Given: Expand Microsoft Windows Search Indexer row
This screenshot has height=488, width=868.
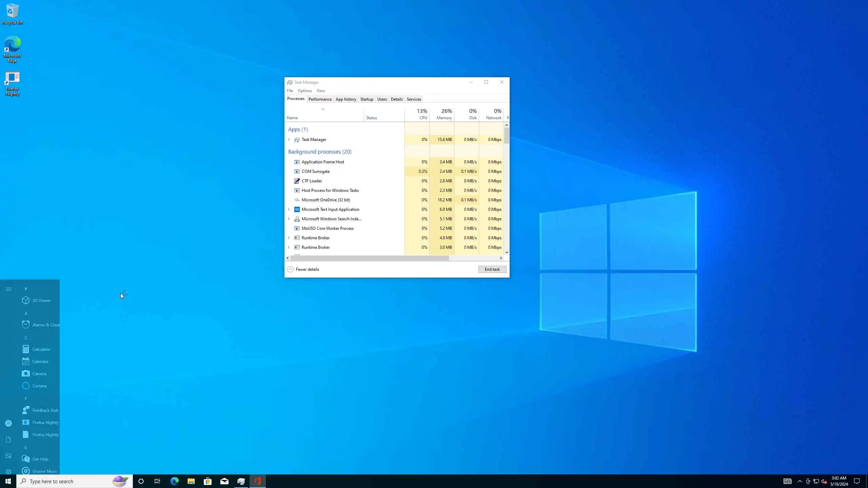Looking at the screenshot, I should [x=289, y=219].
